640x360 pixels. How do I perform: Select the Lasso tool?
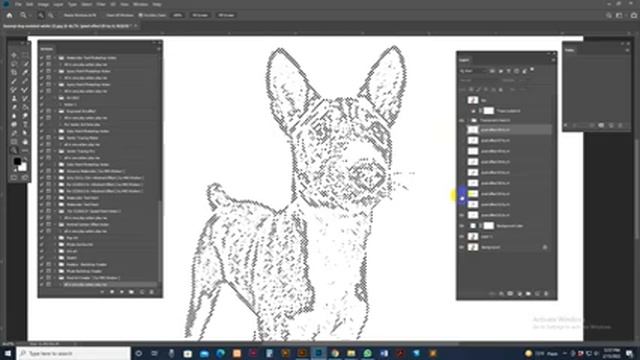tap(14, 64)
